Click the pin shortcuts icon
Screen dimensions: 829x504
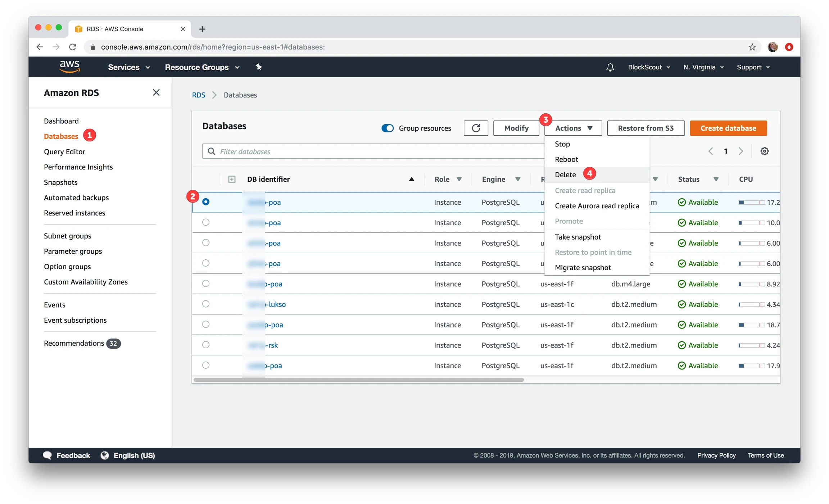(x=258, y=67)
